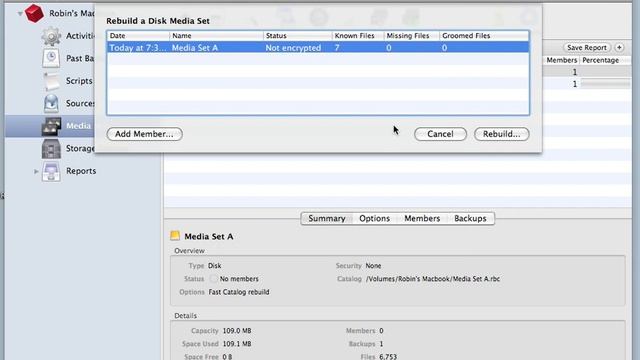The height and width of the screenshot is (360, 640).
Task: Click the Add Member... button
Action: (144, 134)
